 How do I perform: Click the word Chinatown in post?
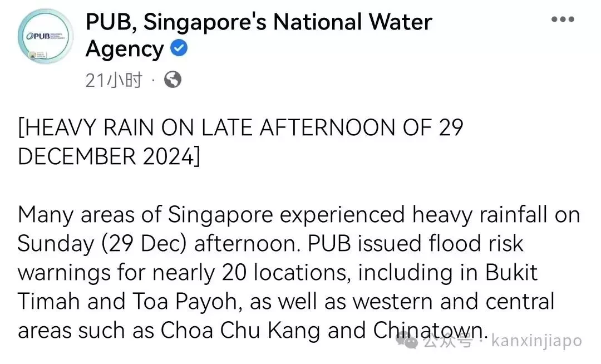[x=428, y=330]
